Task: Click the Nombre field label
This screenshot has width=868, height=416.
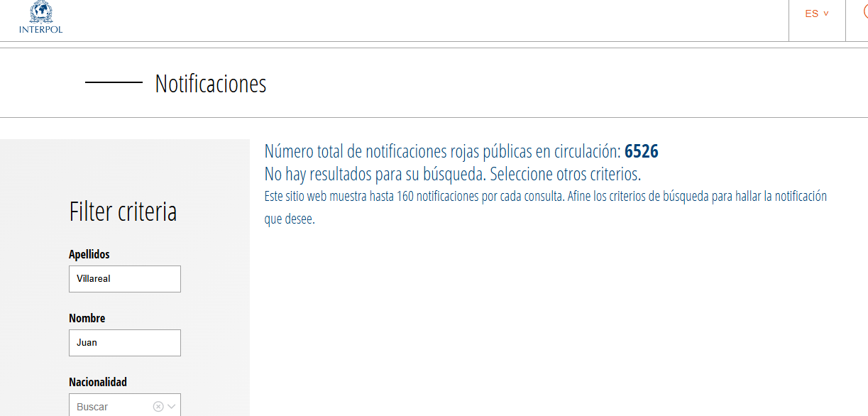Action: point(87,318)
